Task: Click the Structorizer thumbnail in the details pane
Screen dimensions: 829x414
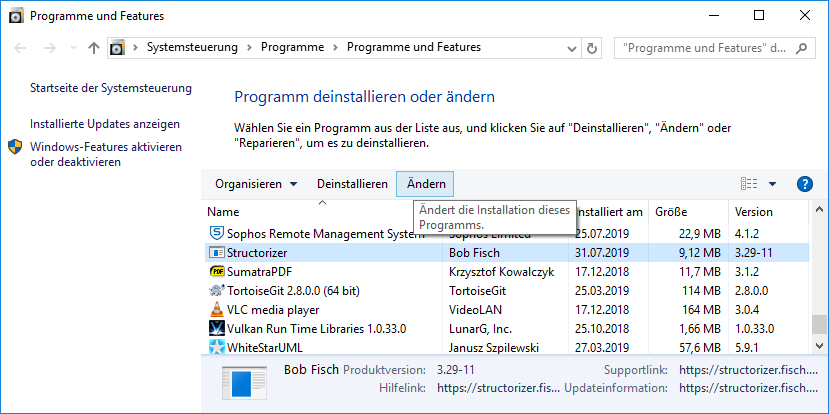Action: click(244, 382)
